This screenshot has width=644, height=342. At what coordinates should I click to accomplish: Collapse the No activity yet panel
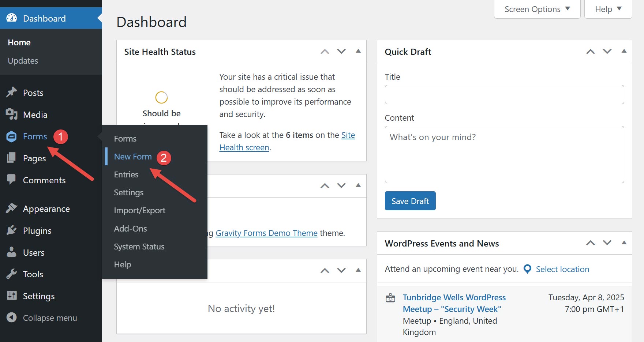coord(358,270)
